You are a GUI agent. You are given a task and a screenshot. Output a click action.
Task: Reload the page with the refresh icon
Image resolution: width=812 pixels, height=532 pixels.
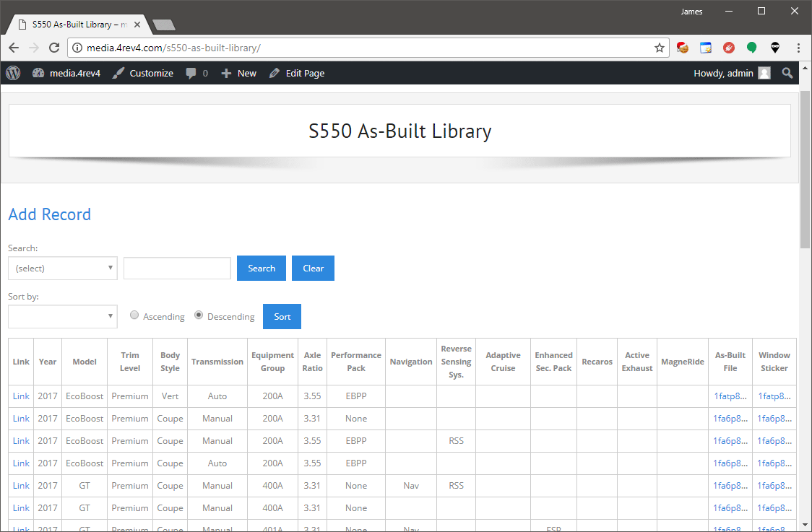[x=54, y=48]
